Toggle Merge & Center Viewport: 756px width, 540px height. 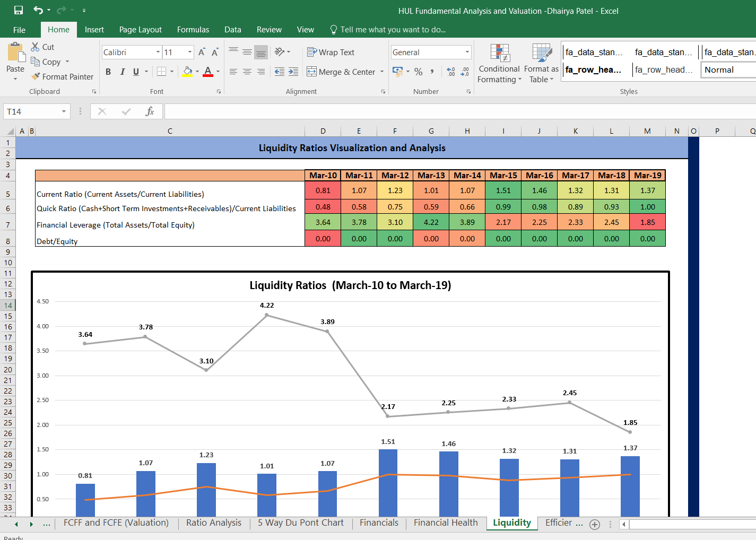point(341,72)
